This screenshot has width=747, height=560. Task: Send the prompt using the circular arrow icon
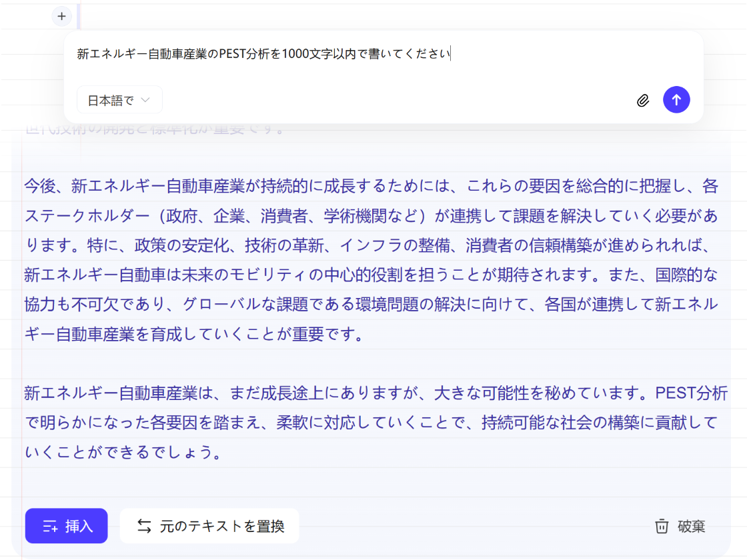(676, 99)
